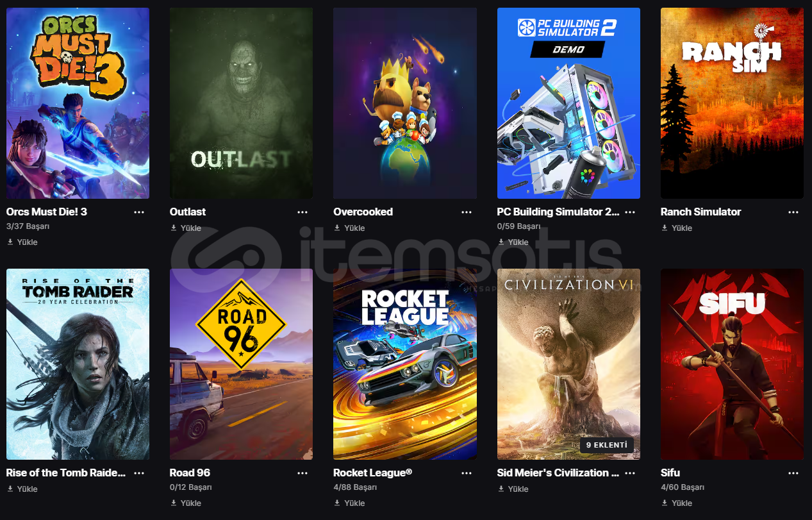Open the three-dot menu for Sifu

click(793, 473)
